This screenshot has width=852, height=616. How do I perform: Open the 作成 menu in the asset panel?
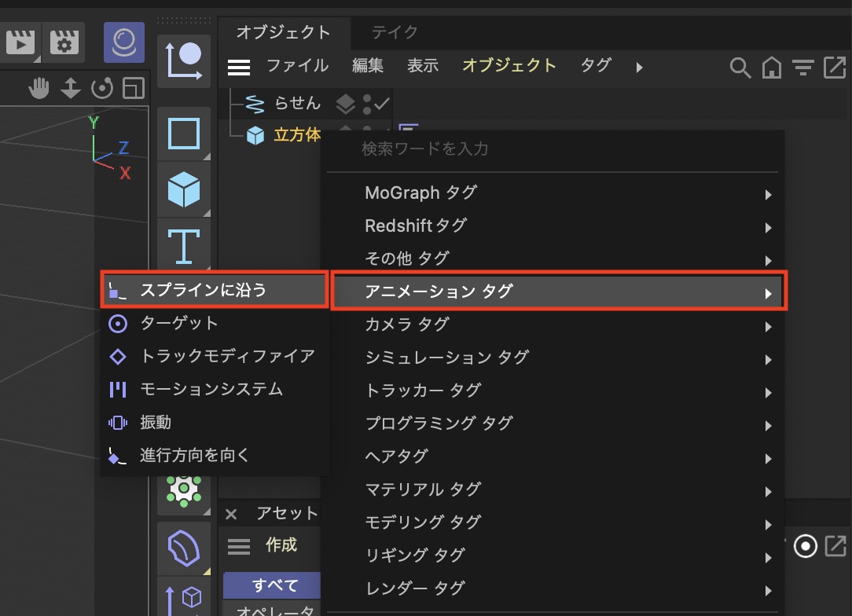pyautogui.click(x=281, y=545)
